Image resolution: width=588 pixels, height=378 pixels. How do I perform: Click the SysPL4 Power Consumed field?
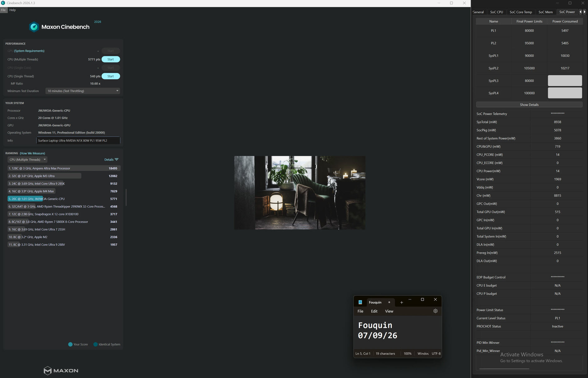[565, 93]
